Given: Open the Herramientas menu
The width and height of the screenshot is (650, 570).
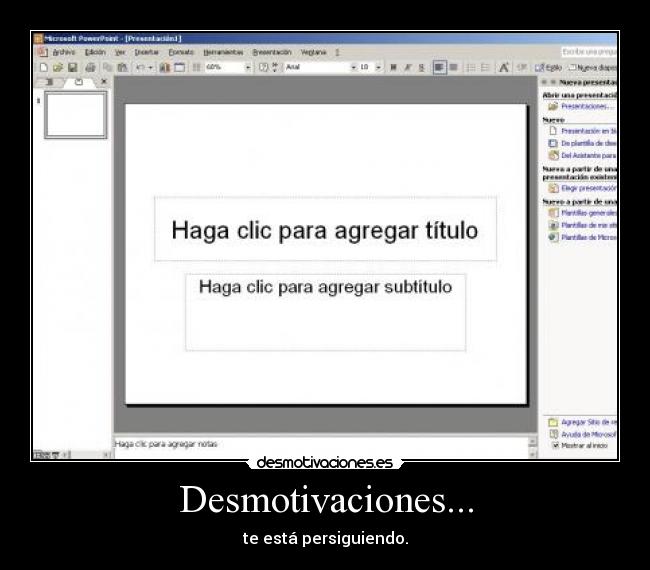Looking at the screenshot, I should click(x=223, y=52).
